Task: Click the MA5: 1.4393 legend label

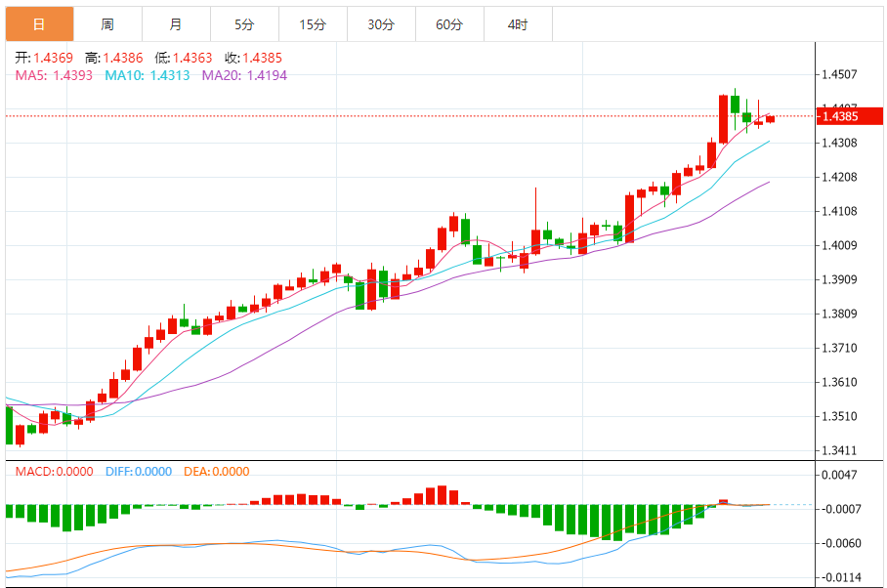Action: (54, 75)
